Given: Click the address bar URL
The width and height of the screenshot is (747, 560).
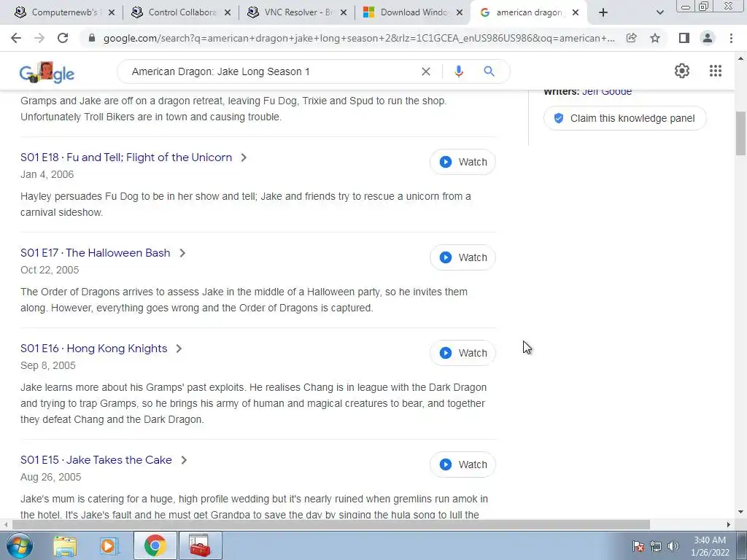Looking at the screenshot, I should [358, 38].
